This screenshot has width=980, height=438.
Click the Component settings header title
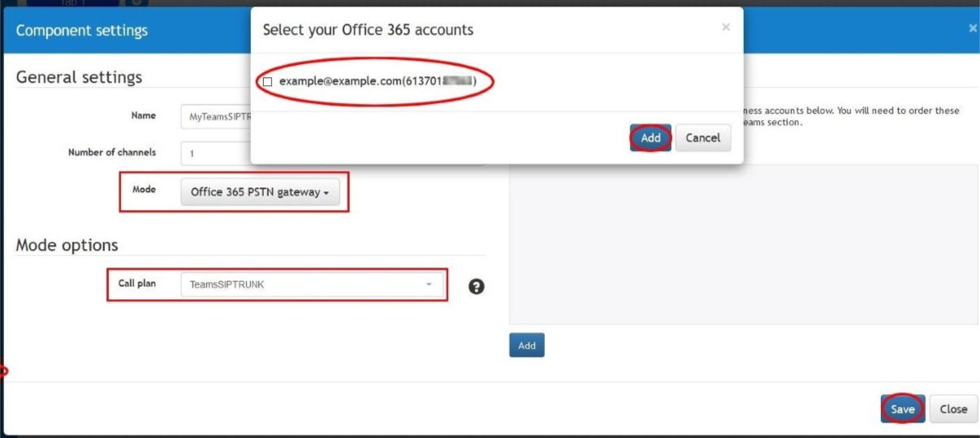point(82,31)
